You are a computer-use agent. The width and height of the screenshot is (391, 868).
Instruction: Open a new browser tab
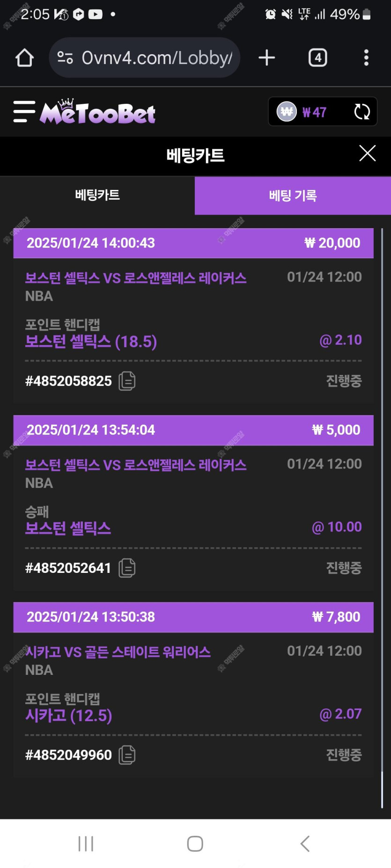[x=266, y=58]
